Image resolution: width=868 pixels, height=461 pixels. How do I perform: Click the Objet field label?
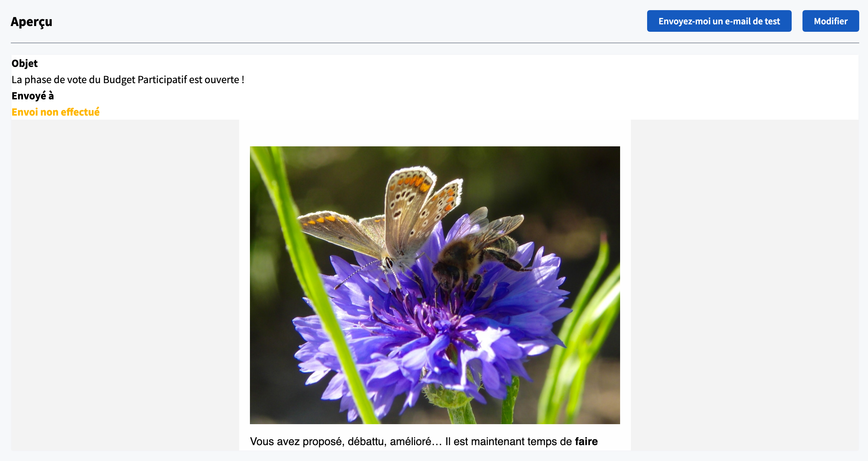click(x=24, y=63)
